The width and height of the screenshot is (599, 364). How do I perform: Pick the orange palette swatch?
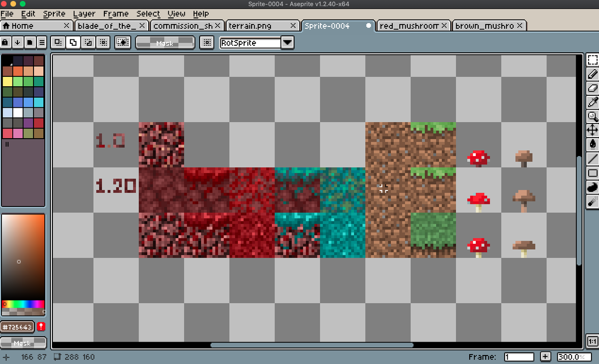coord(18,71)
